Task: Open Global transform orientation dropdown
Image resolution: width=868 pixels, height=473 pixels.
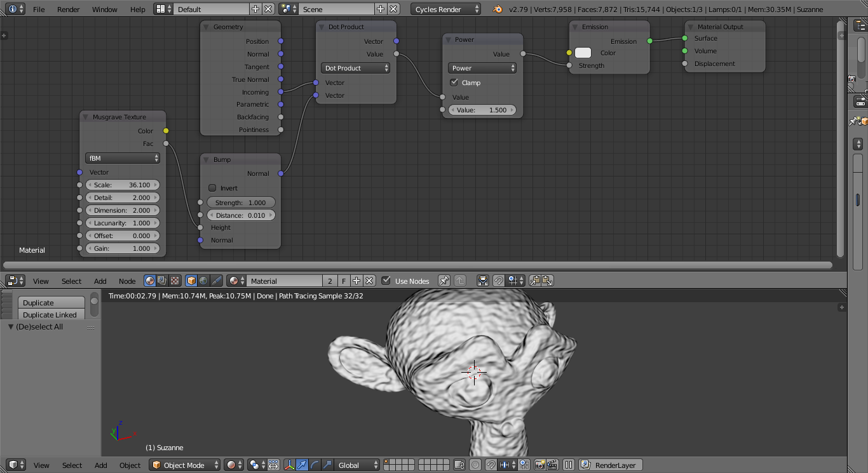Action: point(358,465)
